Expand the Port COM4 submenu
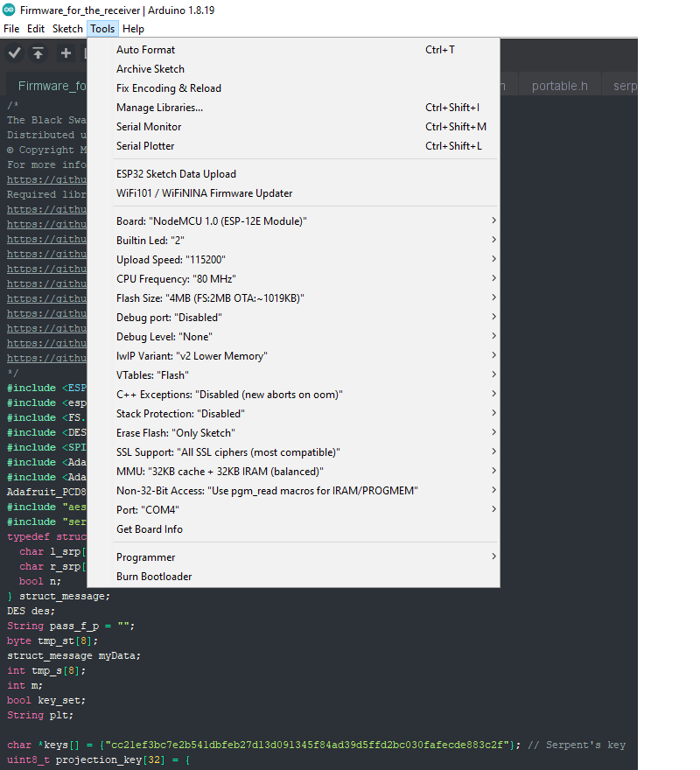The image size is (700, 770). click(x=293, y=510)
